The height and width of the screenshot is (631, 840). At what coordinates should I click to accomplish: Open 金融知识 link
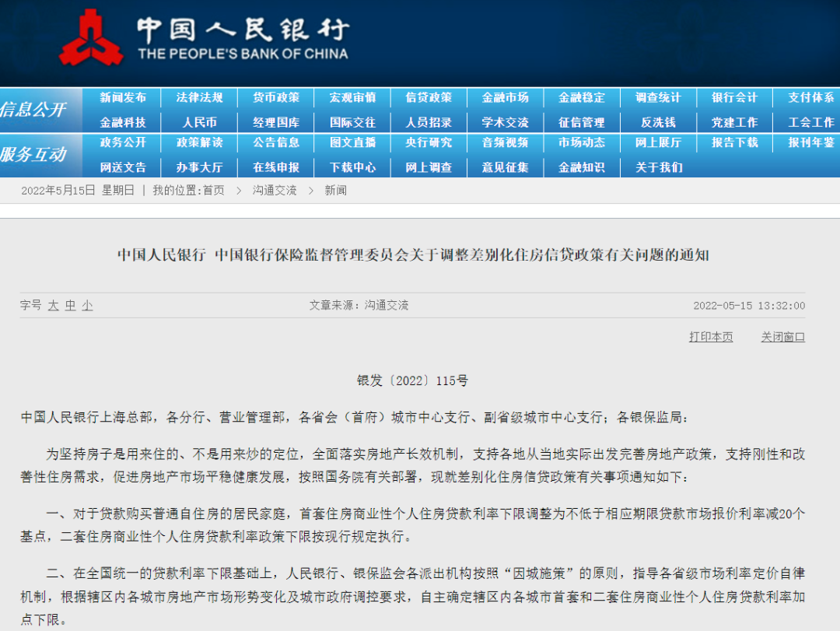[x=582, y=168]
